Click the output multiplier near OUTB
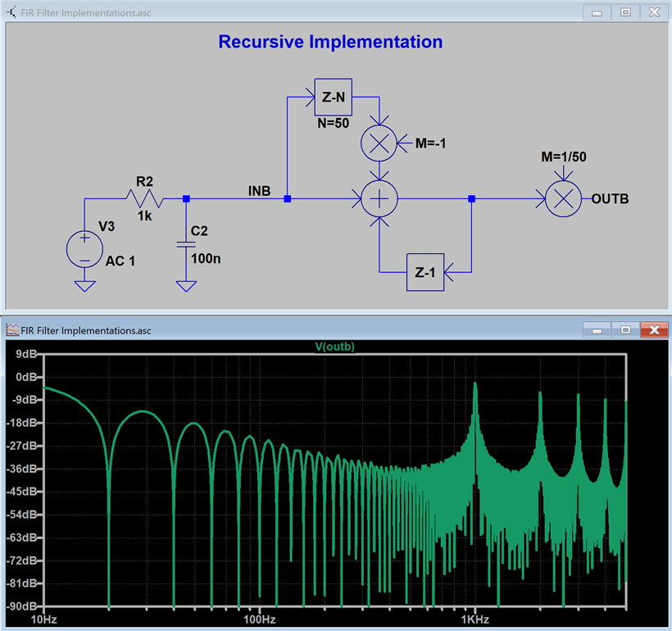 click(x=564, y=199)
